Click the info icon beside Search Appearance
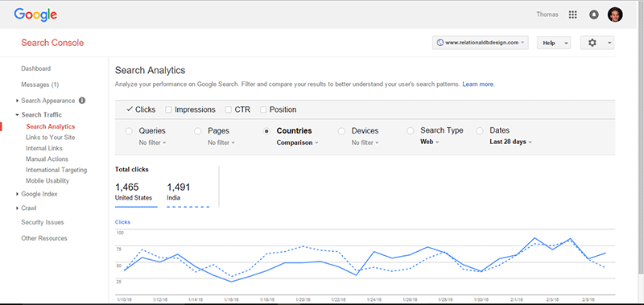 coord(82,100)
